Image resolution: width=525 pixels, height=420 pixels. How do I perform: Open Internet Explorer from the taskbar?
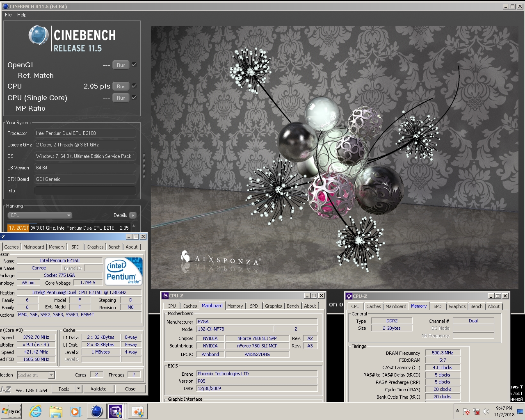(x=36, y=411)
